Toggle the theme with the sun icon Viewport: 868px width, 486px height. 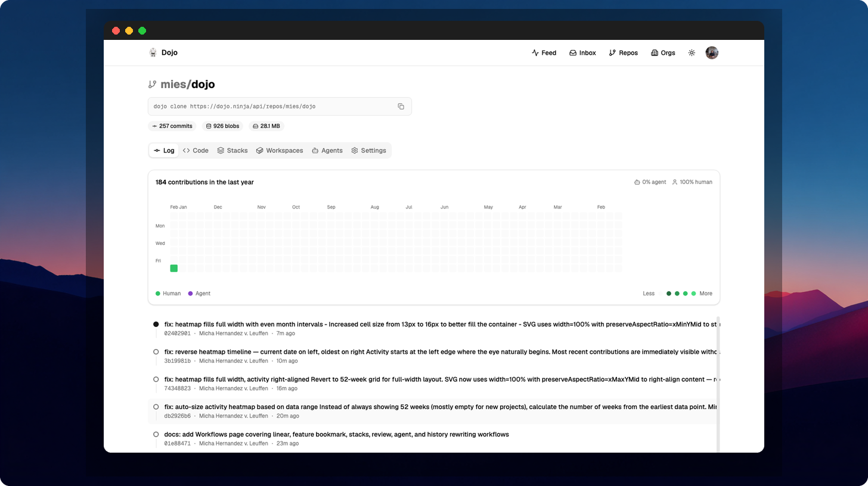tap(692, 52)
